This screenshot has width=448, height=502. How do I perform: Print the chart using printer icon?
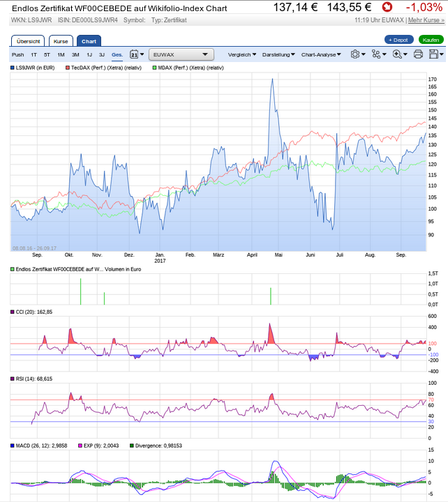[x=418, y=54]
